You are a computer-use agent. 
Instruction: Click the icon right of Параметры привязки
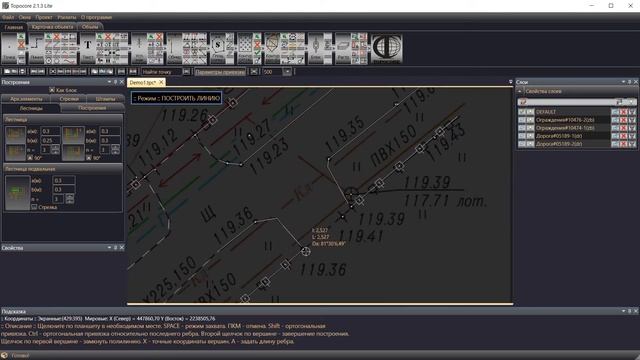(x=254, y=72)
